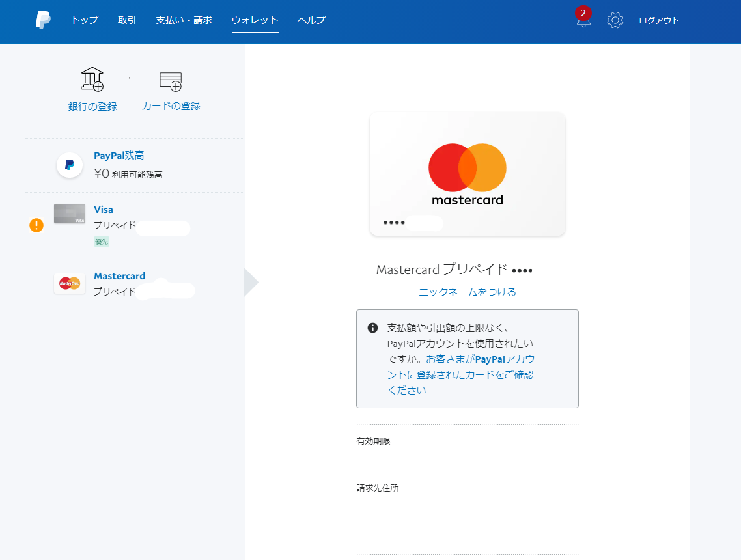Click Mastercard プリペイド heading
The height and width of the screenshot is (560, 741).
tap(454, 270)
